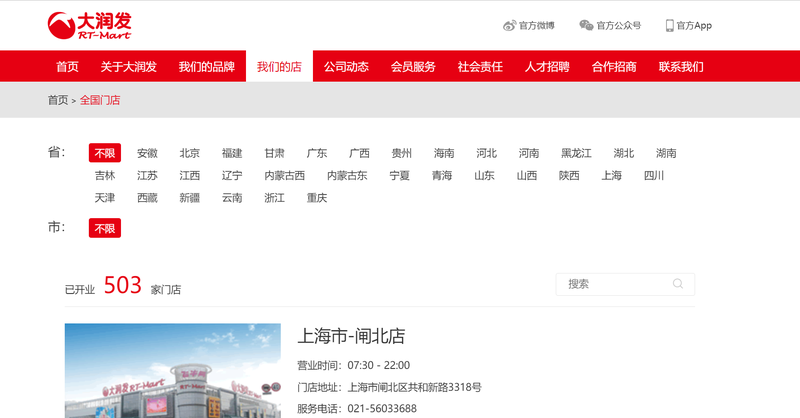Screen dimensions: 800x418
Task: Open the 关于大润发 menu item
Action: (x=129, y=67)
